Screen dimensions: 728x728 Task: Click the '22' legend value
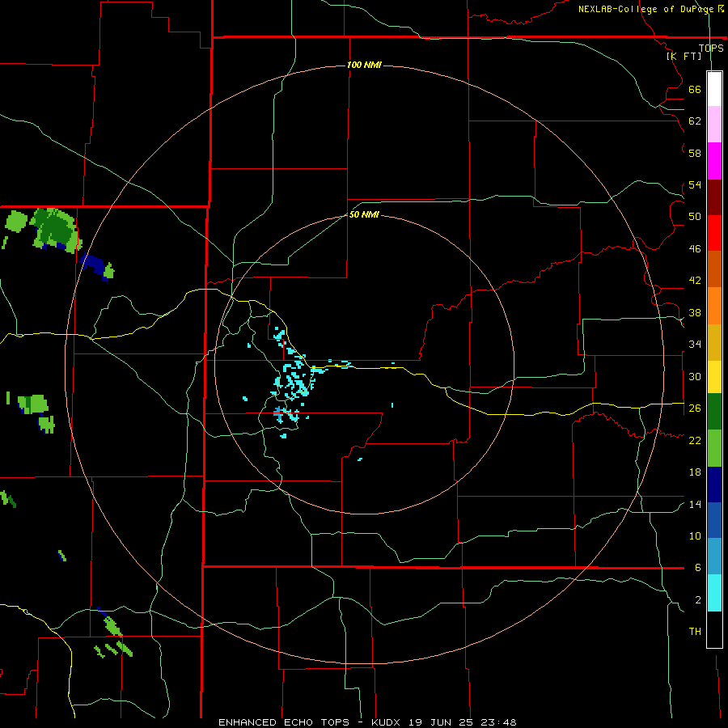point(695,440)
